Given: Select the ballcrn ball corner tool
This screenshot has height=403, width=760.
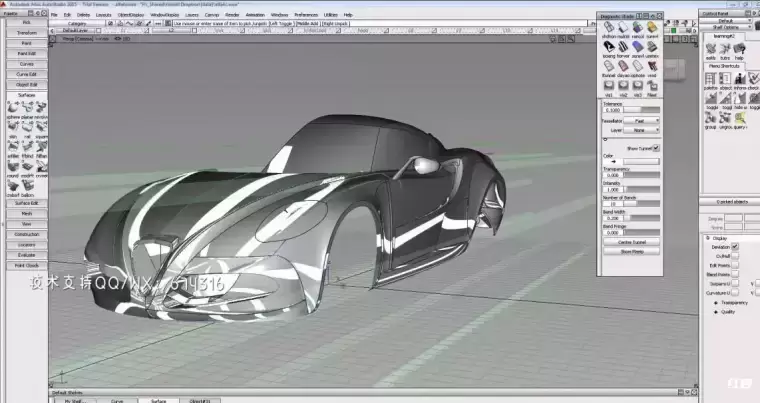Looking at the screenshot, I should 27,186.
